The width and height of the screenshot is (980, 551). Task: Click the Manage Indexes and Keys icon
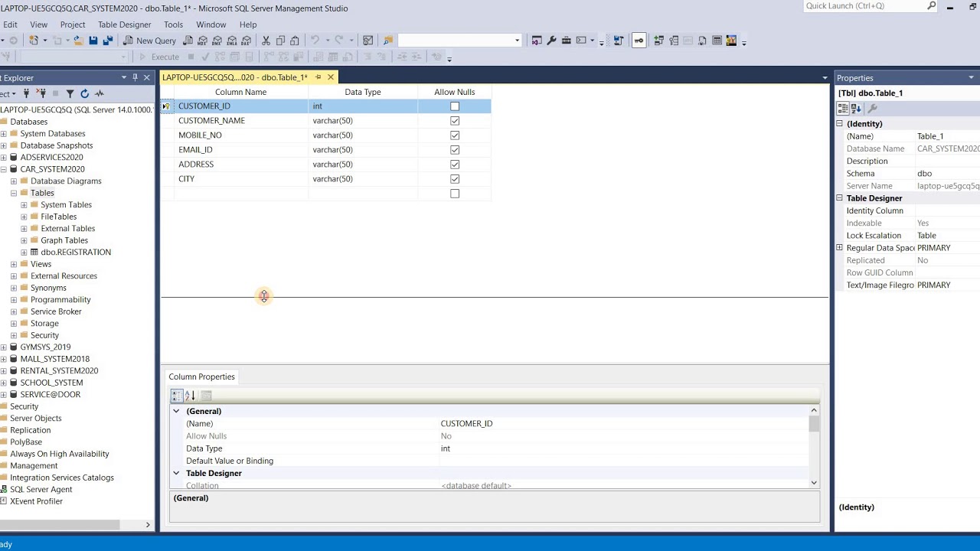click(x=674, y=41)
